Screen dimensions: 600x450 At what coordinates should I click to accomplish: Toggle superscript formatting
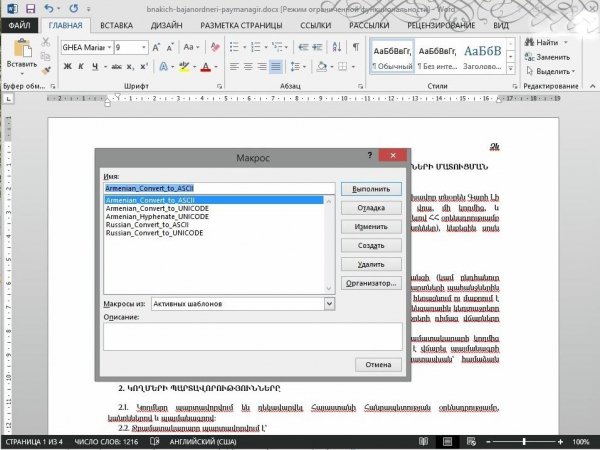coord(144,67)
